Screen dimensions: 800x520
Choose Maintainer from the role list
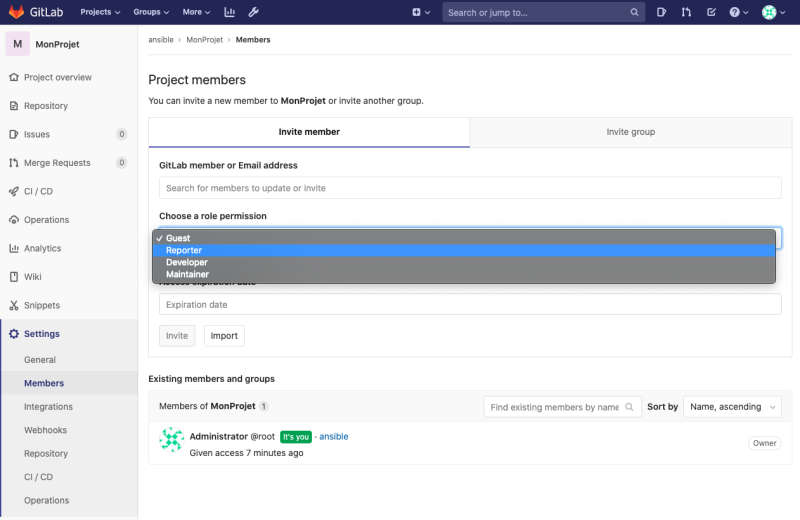pos(187,274)
